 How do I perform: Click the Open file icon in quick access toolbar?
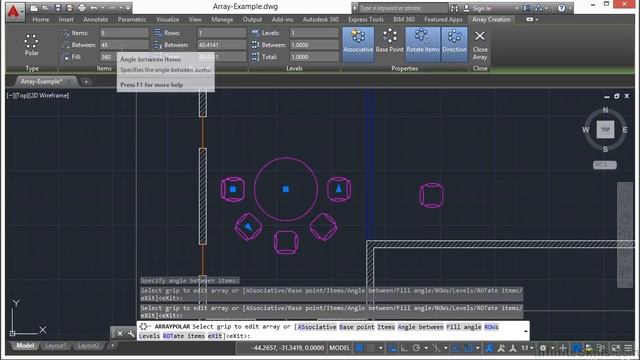coord(45,8)
